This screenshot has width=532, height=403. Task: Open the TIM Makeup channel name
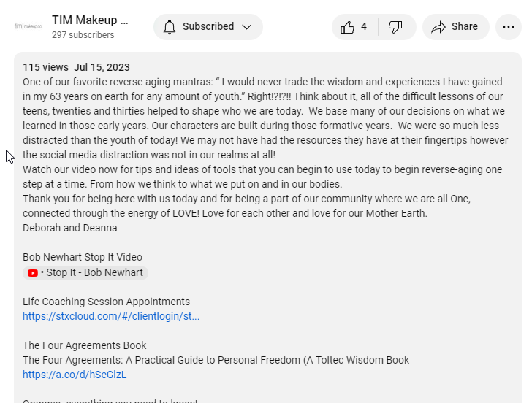click(x=90, y=20)
